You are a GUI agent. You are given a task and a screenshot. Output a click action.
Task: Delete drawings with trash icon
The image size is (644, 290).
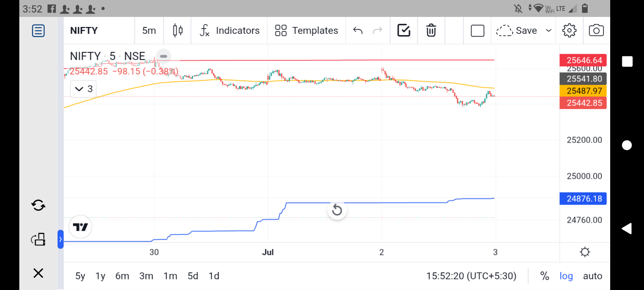click(431, 31)
